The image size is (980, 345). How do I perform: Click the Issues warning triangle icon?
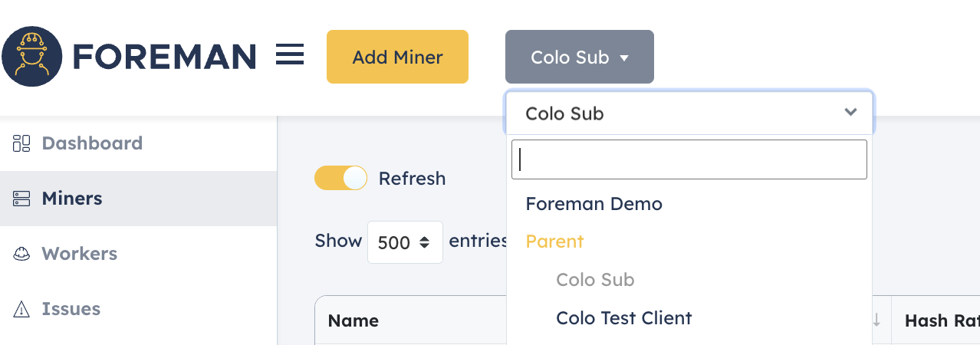(21, 309)
